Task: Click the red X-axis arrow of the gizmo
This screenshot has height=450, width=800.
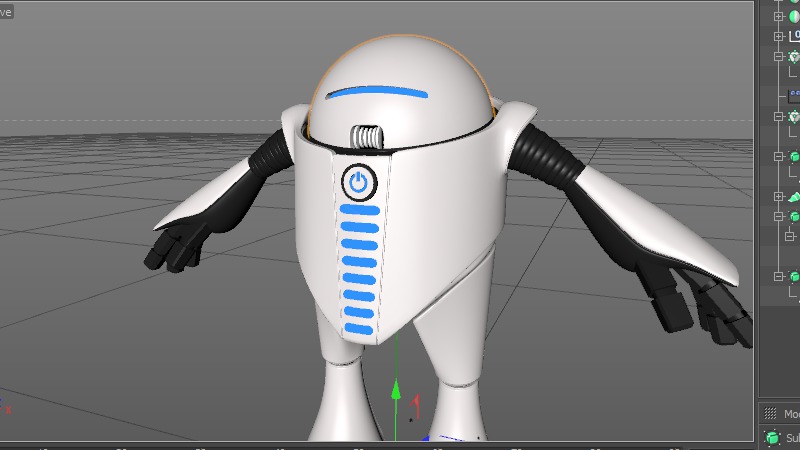Action: [418, 403]
